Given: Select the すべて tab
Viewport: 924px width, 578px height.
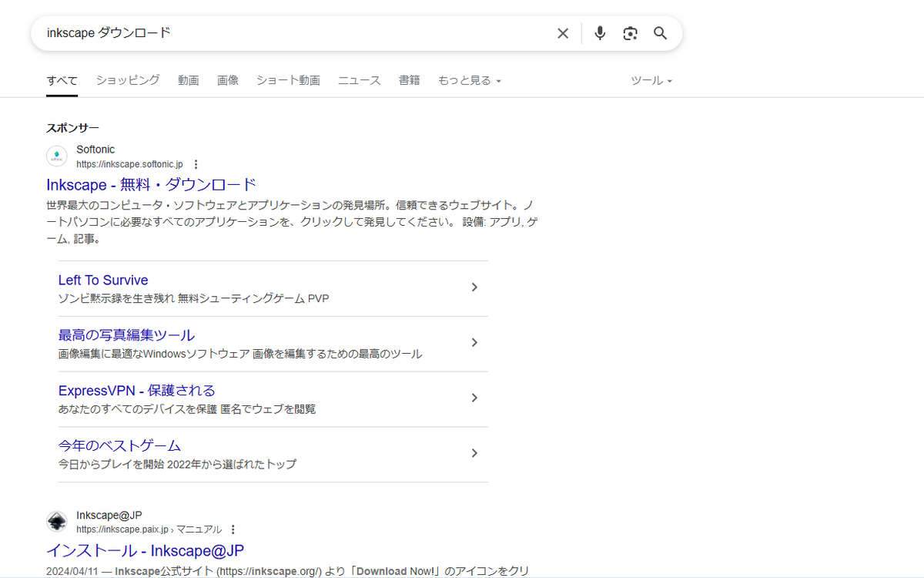Looking at the screenshot, I should pyautogui.click(x=62, y=80).
